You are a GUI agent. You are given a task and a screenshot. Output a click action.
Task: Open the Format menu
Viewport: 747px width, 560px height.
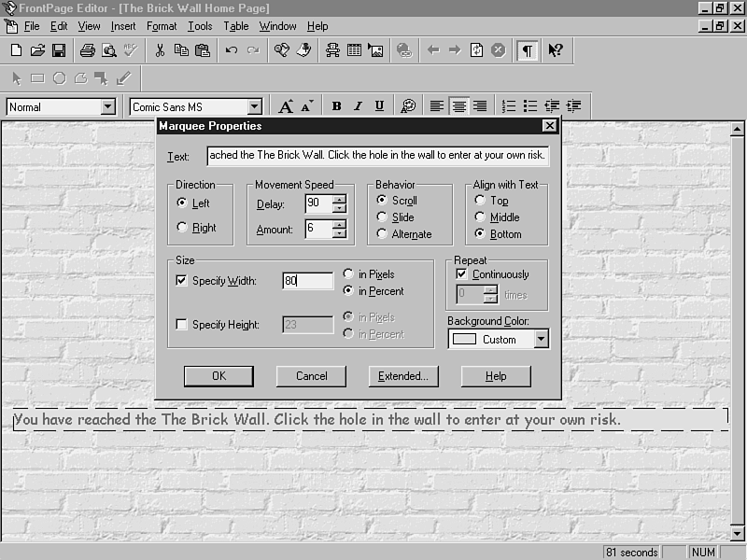pos(162,26)
